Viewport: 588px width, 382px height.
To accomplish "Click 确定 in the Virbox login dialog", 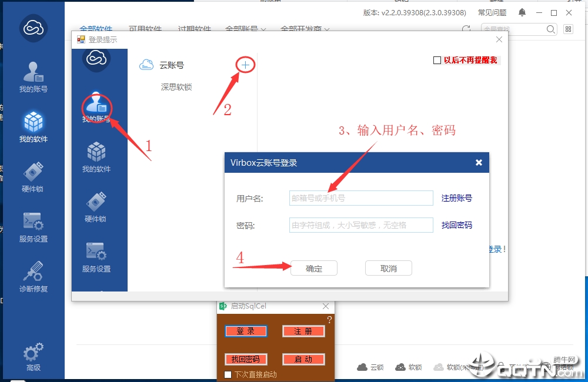I will 314,269.
